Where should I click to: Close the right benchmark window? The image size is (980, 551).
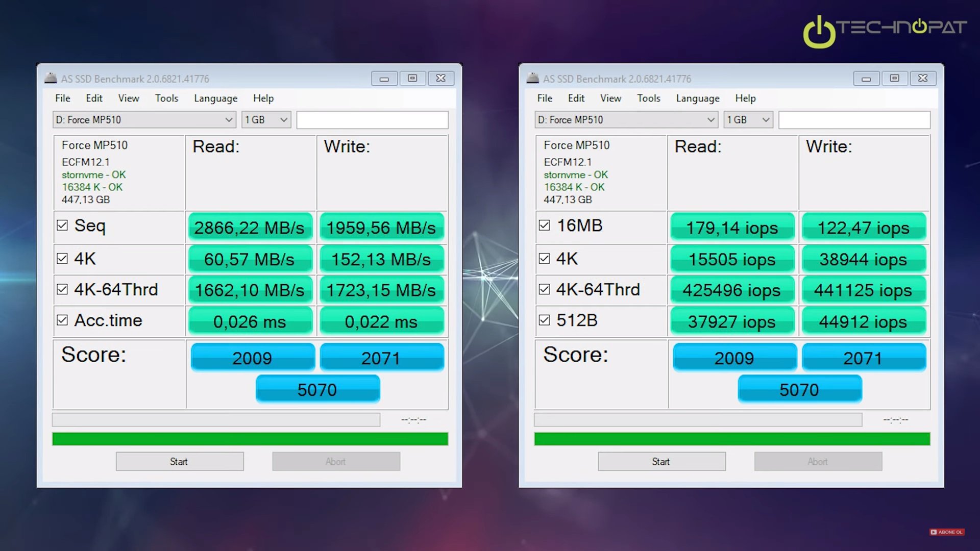coord(923,79)
